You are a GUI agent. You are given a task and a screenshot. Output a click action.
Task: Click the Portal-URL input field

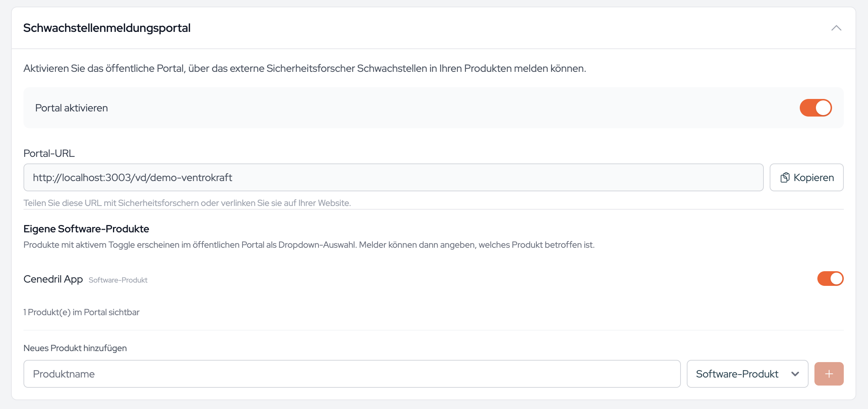[393, 177]
